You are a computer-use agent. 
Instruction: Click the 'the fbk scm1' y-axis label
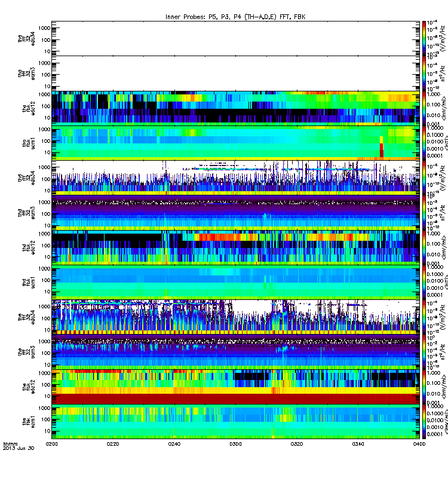[29, 422]
